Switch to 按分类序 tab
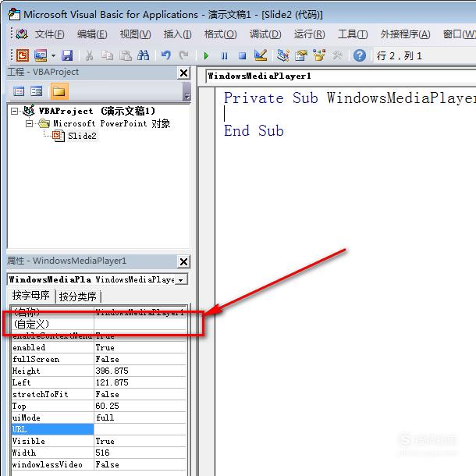Image resolution: width=476 pixels, height=476 pixels. (78, 297)
